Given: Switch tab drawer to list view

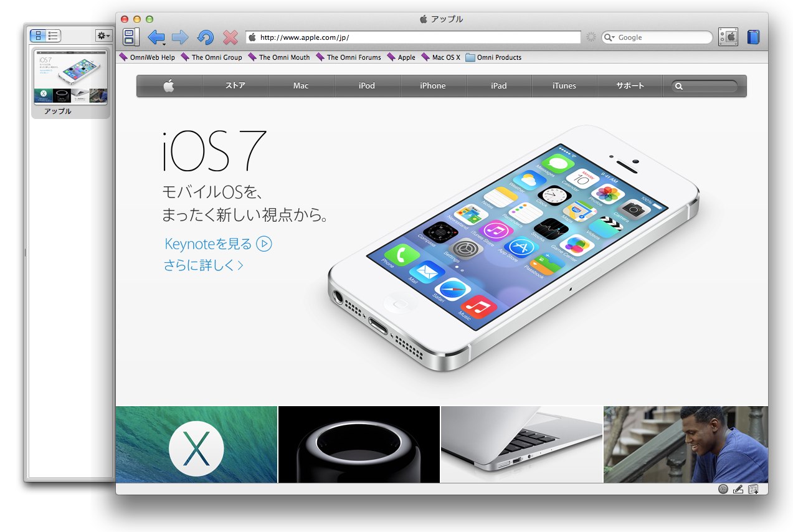Looking at the screenshot, I should [x=53, y=36].
